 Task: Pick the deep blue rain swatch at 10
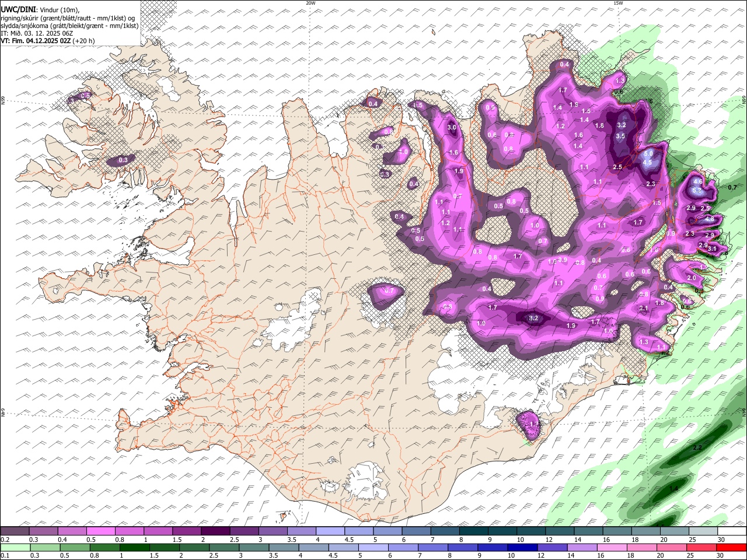click(x=523, y=548)
